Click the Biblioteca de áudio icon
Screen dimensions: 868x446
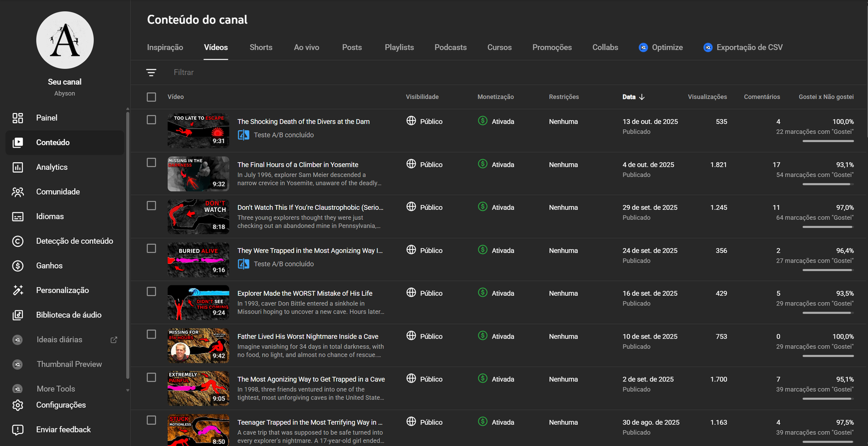(x=18, y=315)
